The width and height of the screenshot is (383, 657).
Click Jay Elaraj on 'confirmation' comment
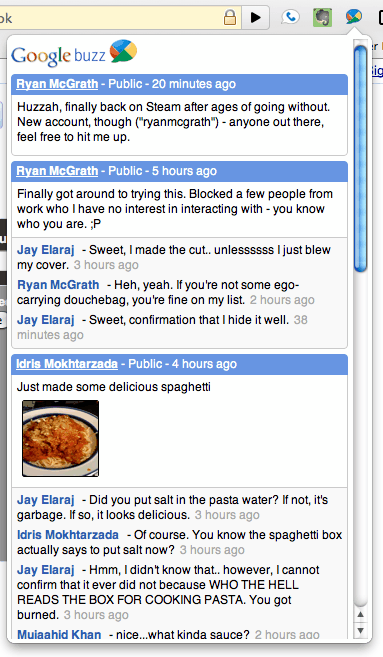coord(46,320)
